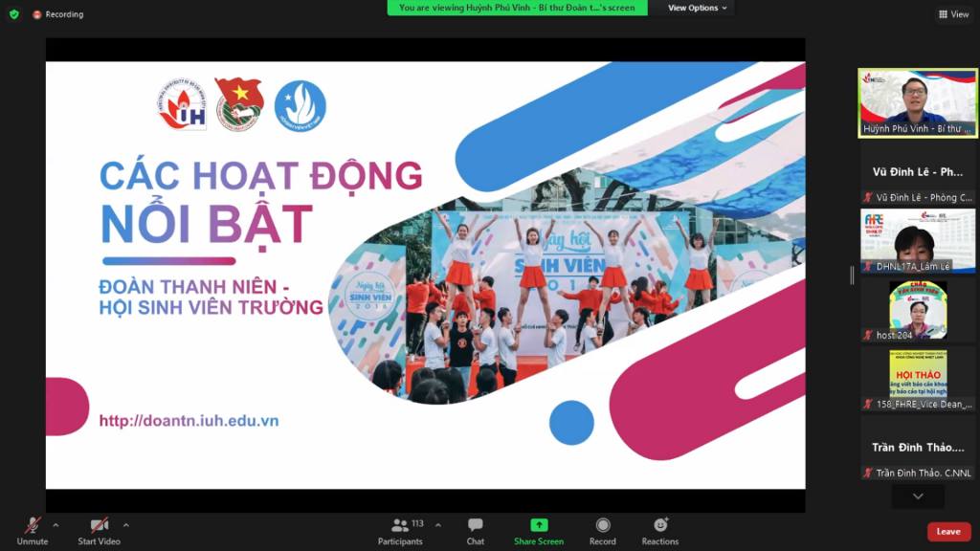The height and width of the screenshot is (551, 980).
Task: Turn on camera with Start Video
Action: (x=100, y=532)
